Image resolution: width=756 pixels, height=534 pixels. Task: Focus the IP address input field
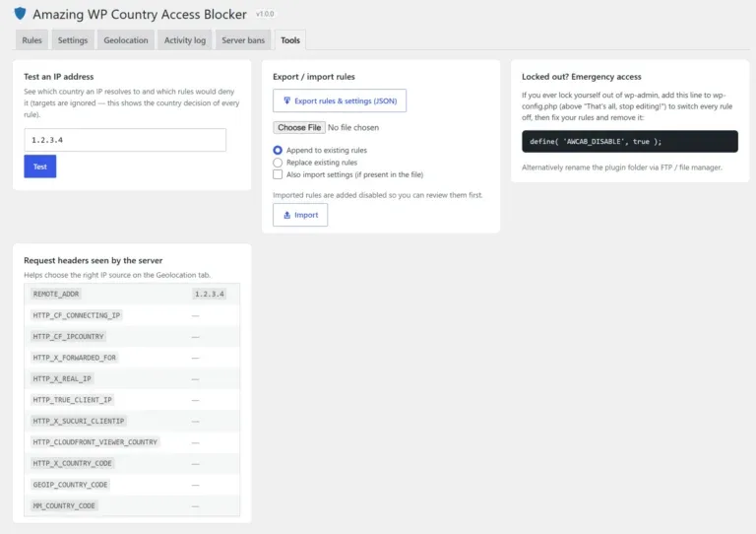tap(125, 140)
